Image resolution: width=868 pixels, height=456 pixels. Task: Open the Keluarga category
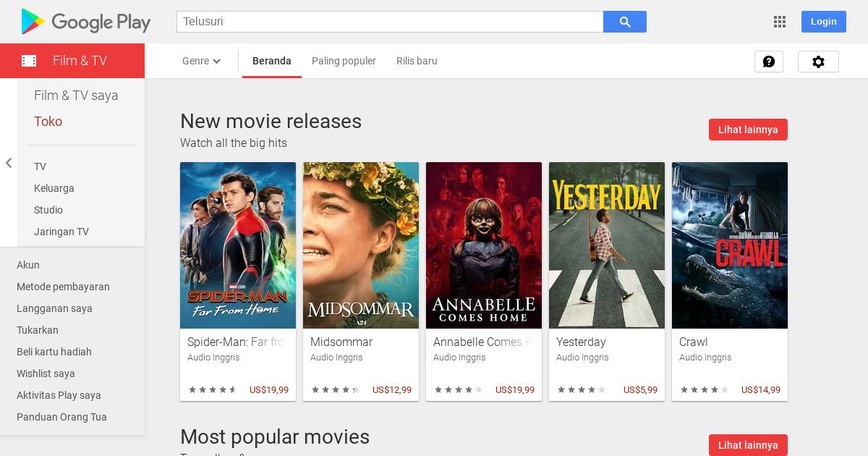click(x=54, y=188)
